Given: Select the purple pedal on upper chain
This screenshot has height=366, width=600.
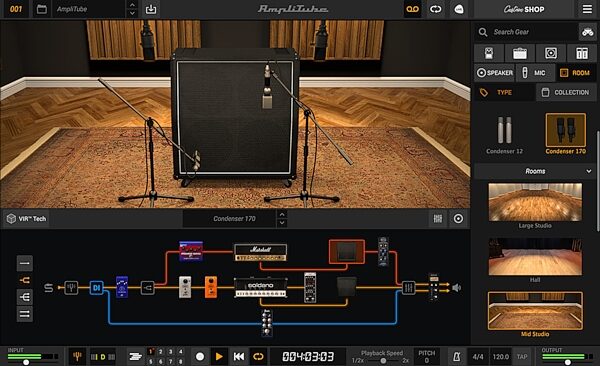Looking at the screenshot, I should [191, 251].
